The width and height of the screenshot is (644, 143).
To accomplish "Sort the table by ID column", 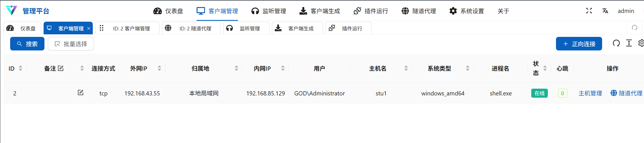I will point(21,68).
